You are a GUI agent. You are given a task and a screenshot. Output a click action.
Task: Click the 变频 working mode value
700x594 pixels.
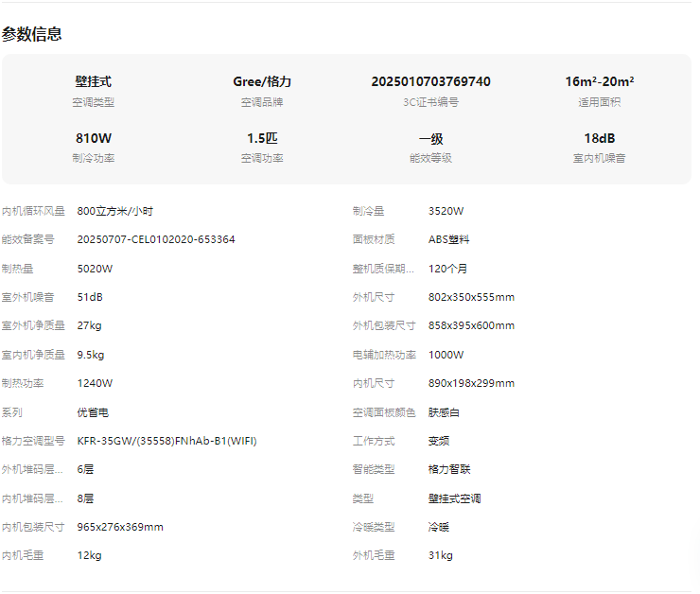(438, 441)
